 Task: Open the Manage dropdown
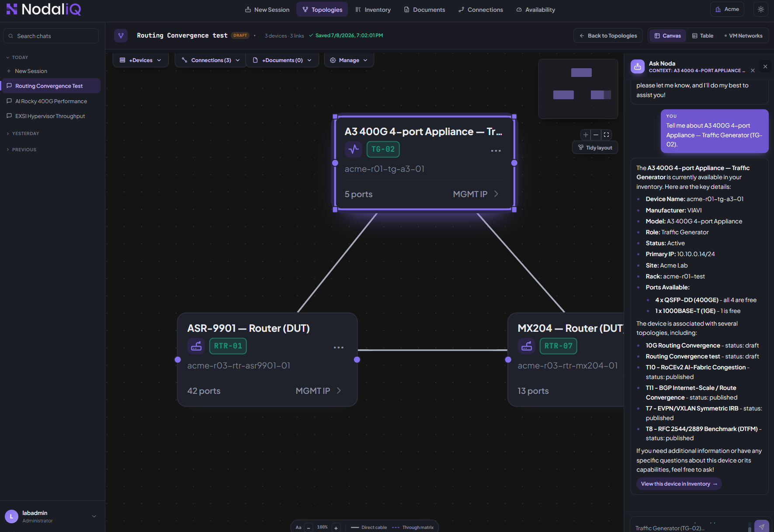point(349,60)
